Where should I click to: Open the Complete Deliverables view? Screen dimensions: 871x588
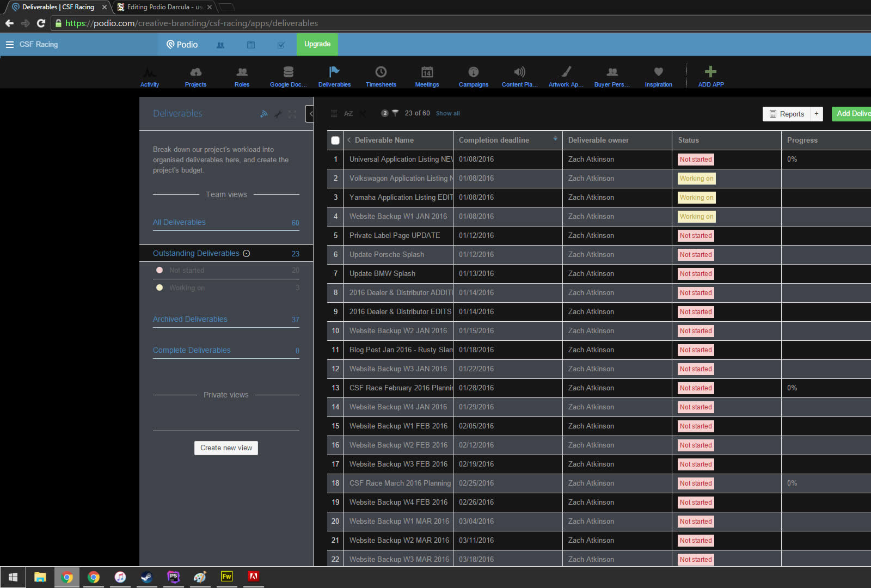click(226, 350)
